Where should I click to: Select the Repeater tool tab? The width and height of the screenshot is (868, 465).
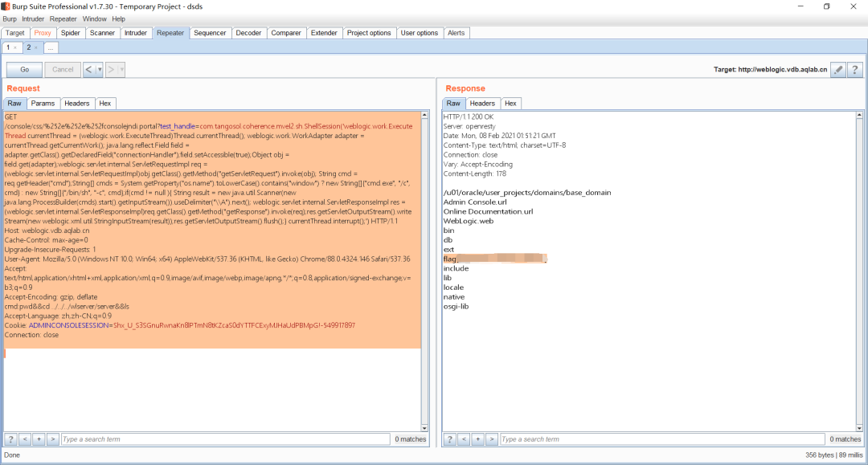tap(170, 33)
